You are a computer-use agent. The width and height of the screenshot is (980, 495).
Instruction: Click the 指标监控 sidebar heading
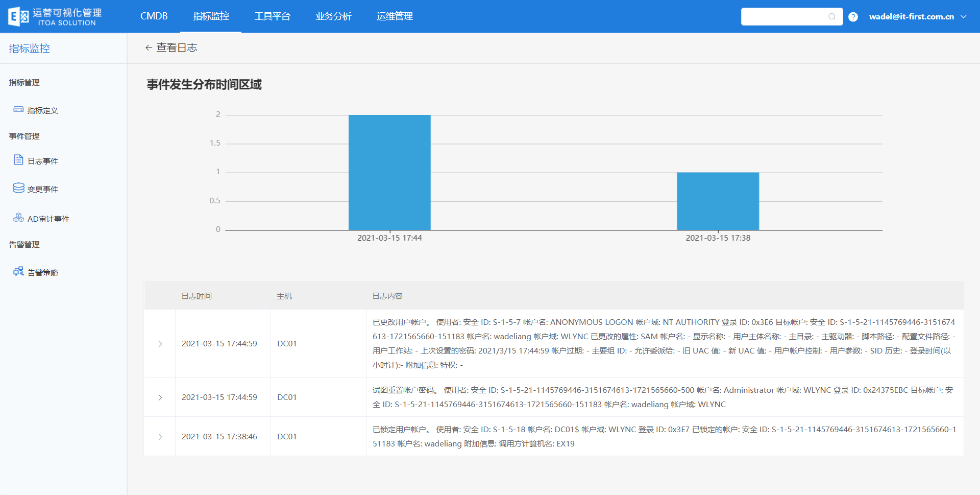(30, 49)
